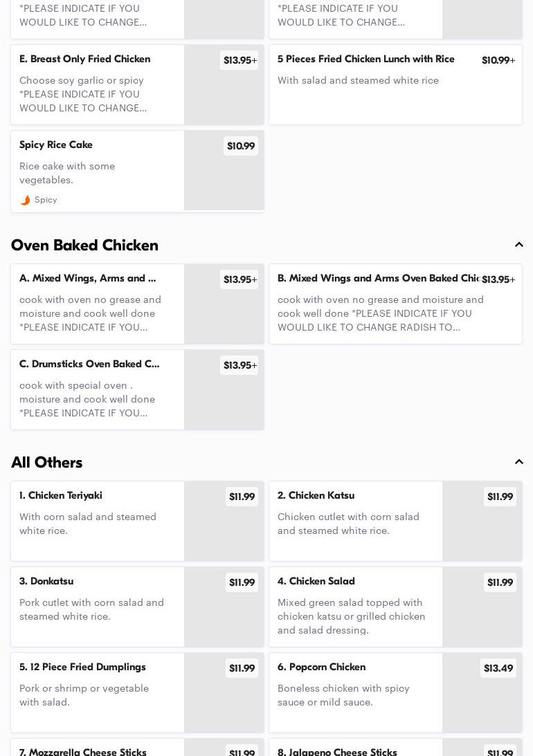This screenshot has width=533, height=756.
Task: Open 7. Mozzarella Cheese Sticks item
Action: tap(83, 752)
